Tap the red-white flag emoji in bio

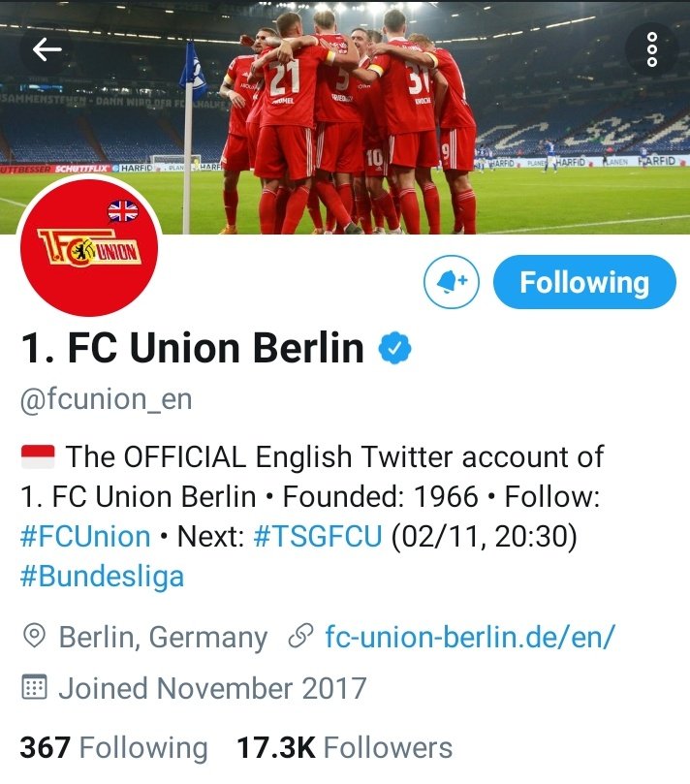click(x=38, y=456)
